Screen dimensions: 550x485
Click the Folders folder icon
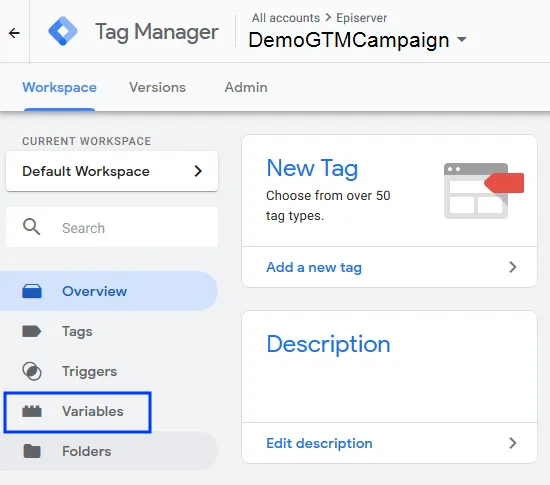pyautogui.click(x=32, y=451)
